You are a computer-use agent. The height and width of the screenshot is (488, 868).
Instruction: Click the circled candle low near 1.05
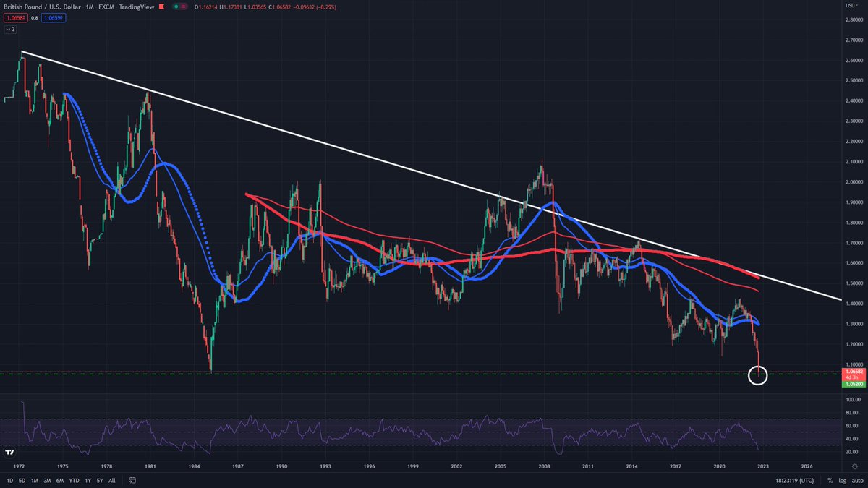[758, 374]
